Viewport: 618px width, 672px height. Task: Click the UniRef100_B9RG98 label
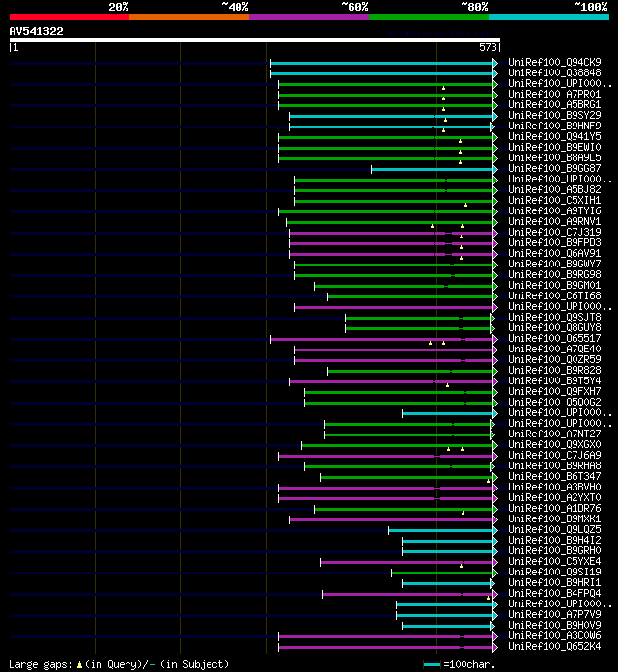pos(554,275)
